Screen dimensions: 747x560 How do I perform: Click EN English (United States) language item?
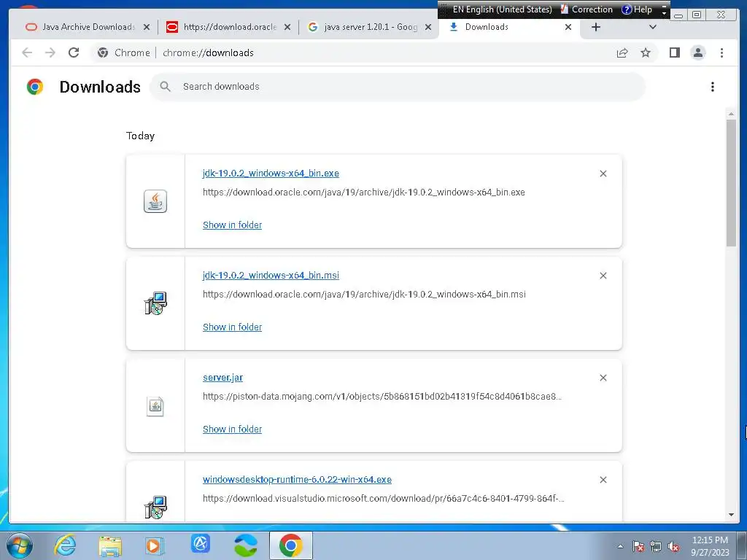(502, 9)
